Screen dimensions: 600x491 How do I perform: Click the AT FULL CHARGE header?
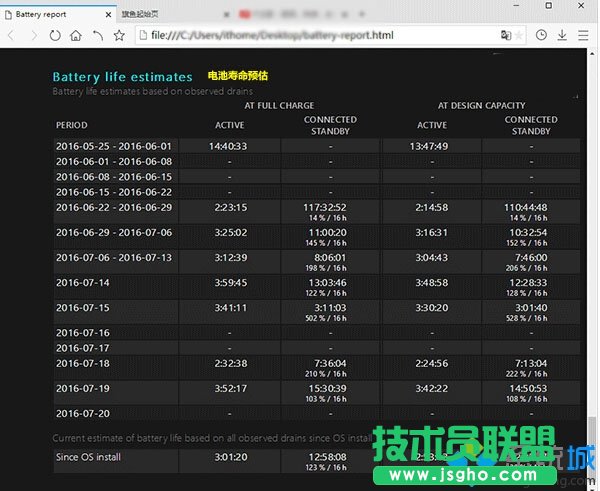pyautogui.click(x=279, y=105)
